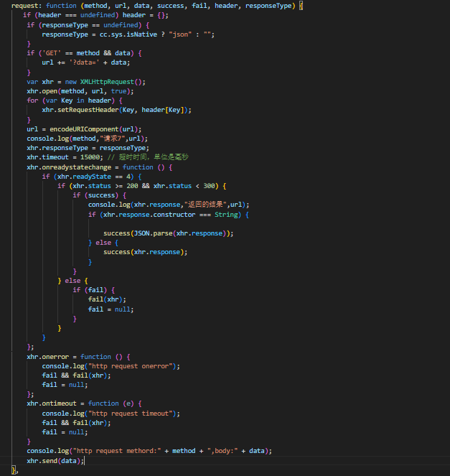Click 'success(xhr.response);' in else branch
This screenshot has width=450, height=476.
click(x=146, y=252)
